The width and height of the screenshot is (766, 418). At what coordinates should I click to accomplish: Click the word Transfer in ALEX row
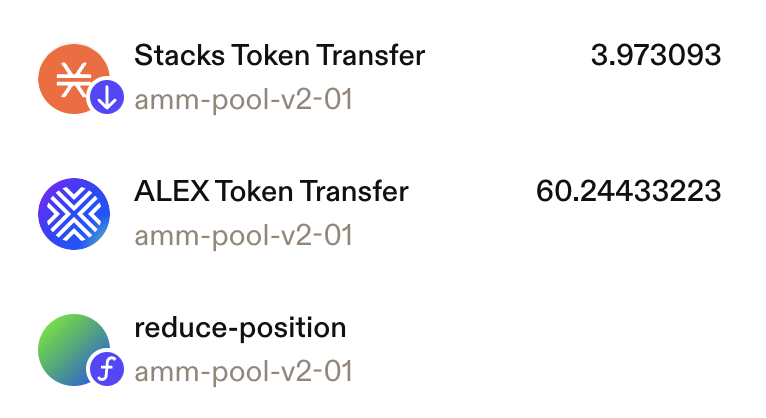(x=354, y=191)
